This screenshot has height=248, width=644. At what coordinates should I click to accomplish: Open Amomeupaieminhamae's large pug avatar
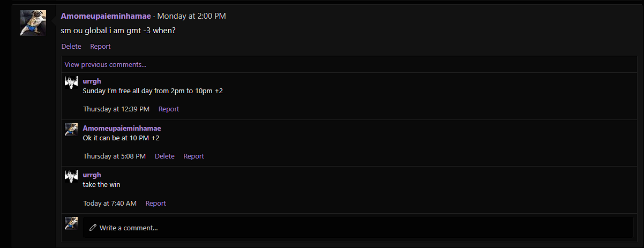click(x=33, y=23)
